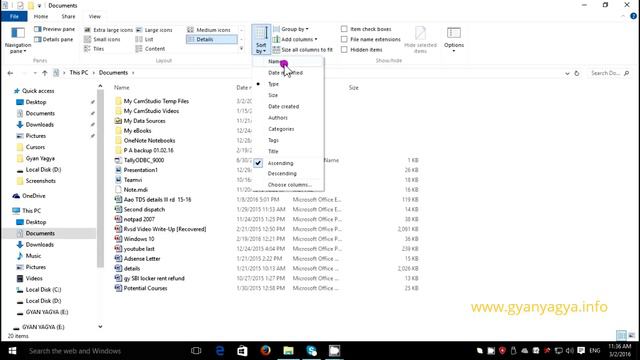This screenshot has height=360, width=640.
Task: Select the Music folder in navigation pane
Action: tap(33, 256)
